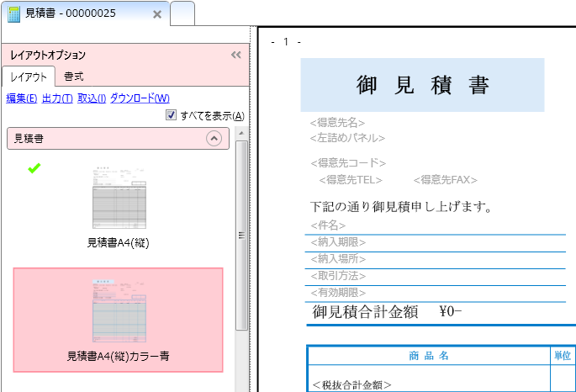Click the 取込(I) link
576x392 pixels.
[92, 98]
